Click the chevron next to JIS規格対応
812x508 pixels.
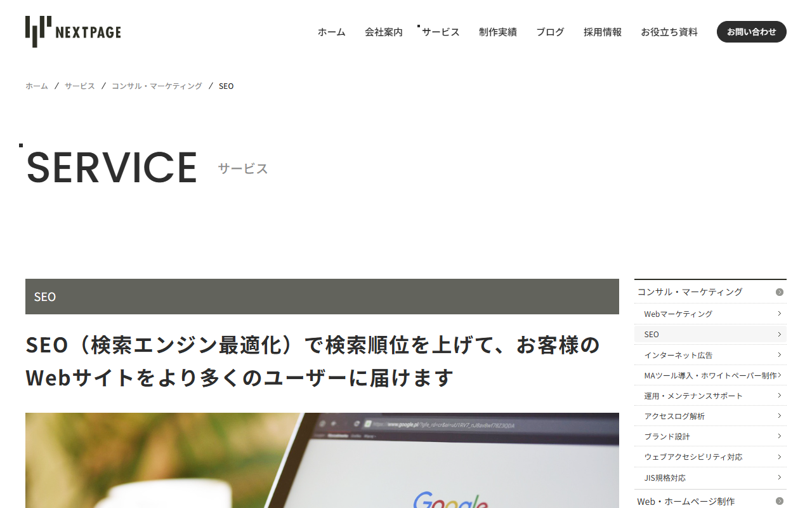779,477
